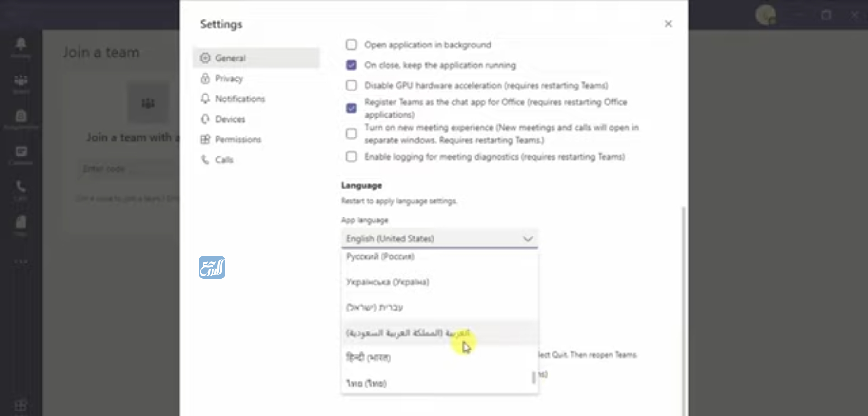Uncheck On close, keep application running

pos(351,65)
